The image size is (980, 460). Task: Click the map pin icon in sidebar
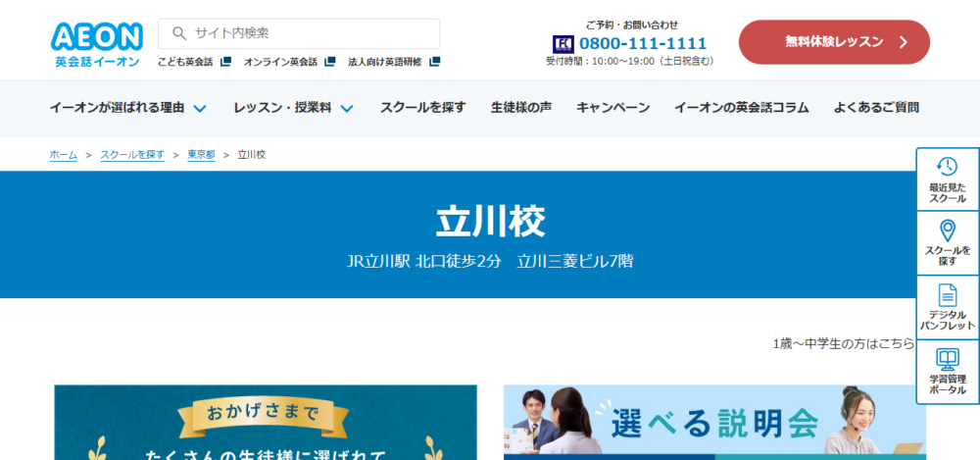tap(948, 230)
